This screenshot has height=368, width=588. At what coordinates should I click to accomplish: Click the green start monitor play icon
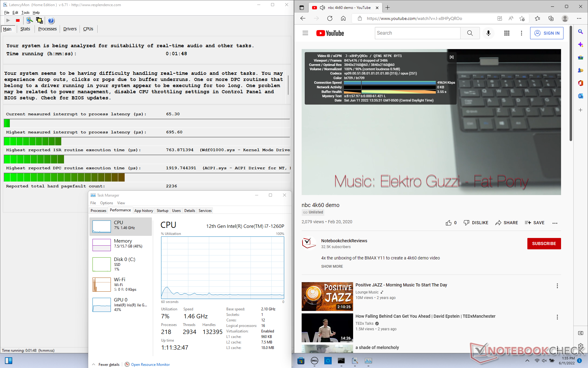[x=8, y=21]
